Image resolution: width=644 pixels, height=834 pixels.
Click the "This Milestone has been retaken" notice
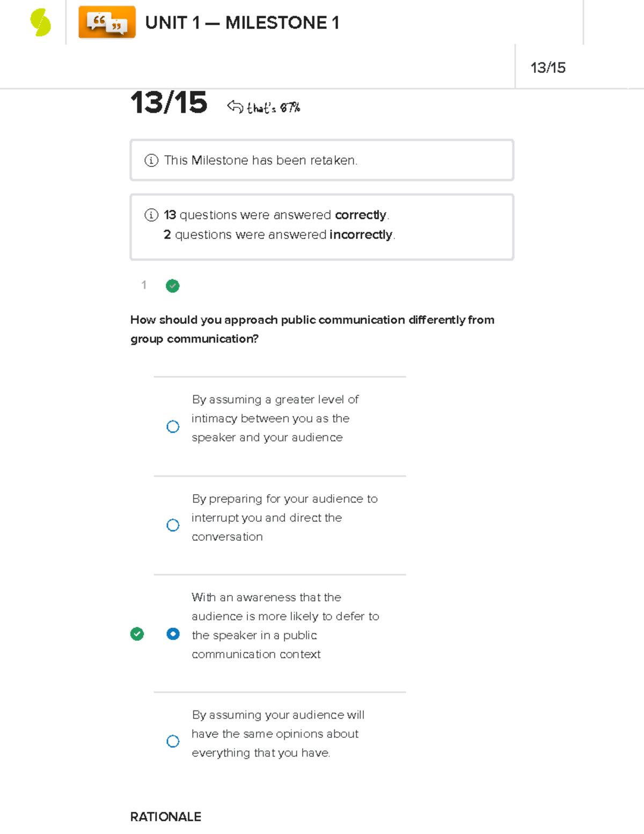coord(261,161)
